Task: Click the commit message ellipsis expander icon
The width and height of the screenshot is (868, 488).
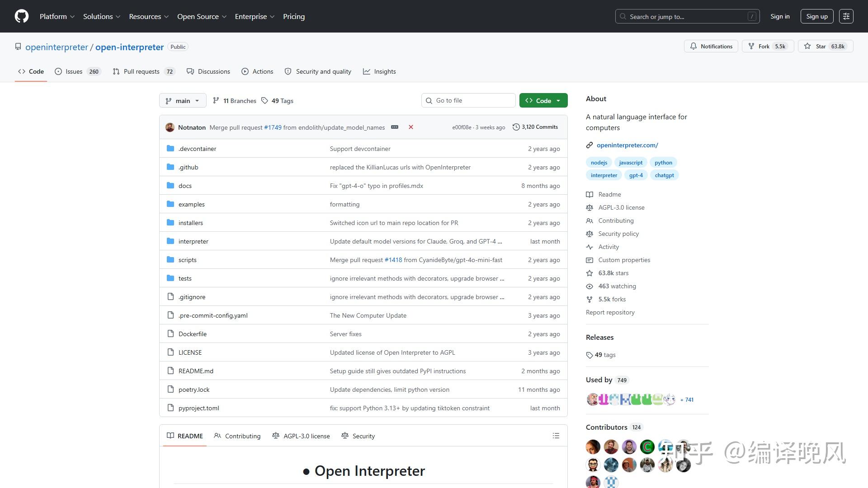Action: [395, 127]
